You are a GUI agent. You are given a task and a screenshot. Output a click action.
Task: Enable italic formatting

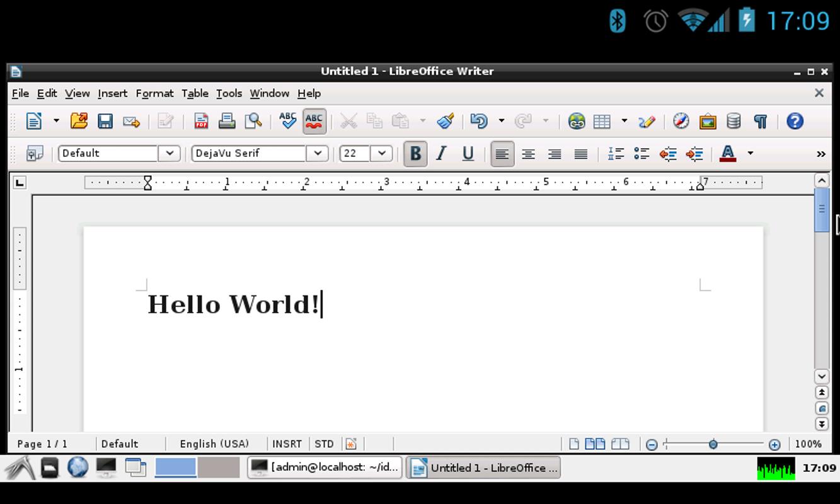point(441,153)
